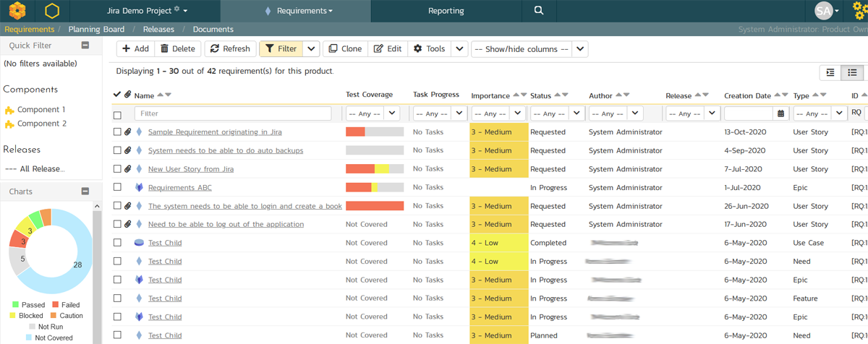Switch to the indented hierarchy view icon
The image size is (868, 344).
click(x=830, y=72)
